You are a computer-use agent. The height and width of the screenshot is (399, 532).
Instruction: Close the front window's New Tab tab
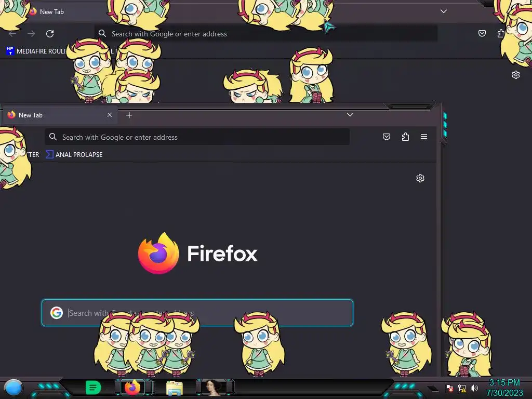[110, 115]
